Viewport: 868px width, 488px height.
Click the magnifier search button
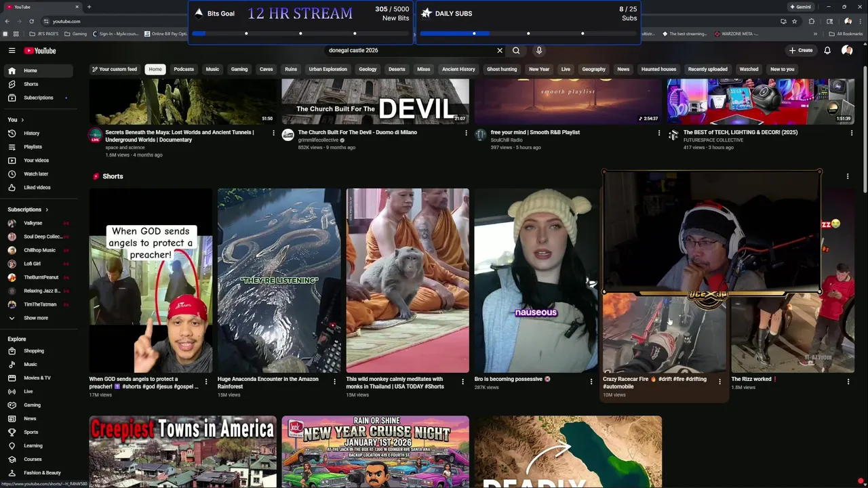tap(516, 50)
